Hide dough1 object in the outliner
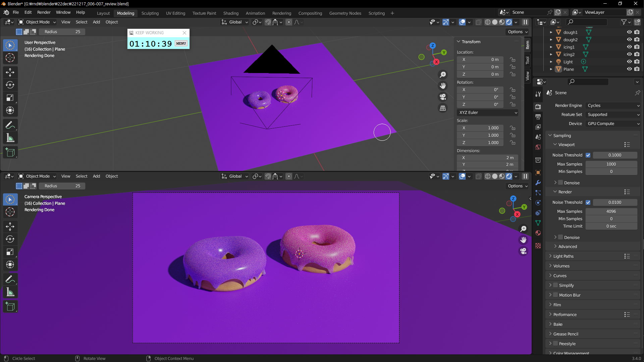The image size is (644, 362). coord(629,32)
